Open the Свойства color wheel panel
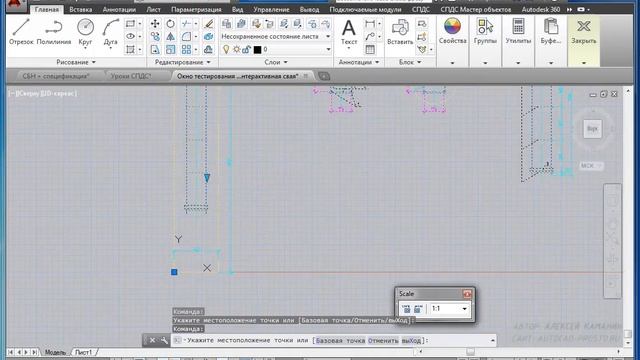This screenshot has height=360, width=640. [452, 32]
